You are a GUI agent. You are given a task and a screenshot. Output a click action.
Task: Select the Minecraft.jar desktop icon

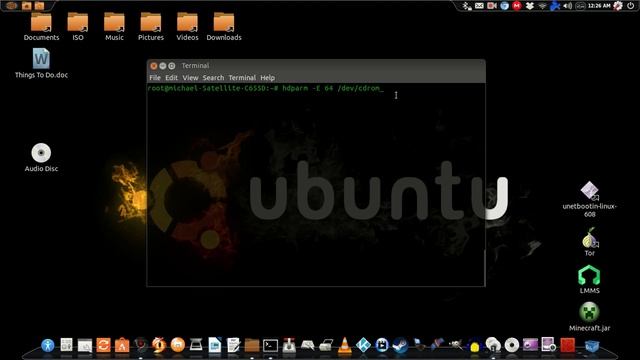(589, 317)
